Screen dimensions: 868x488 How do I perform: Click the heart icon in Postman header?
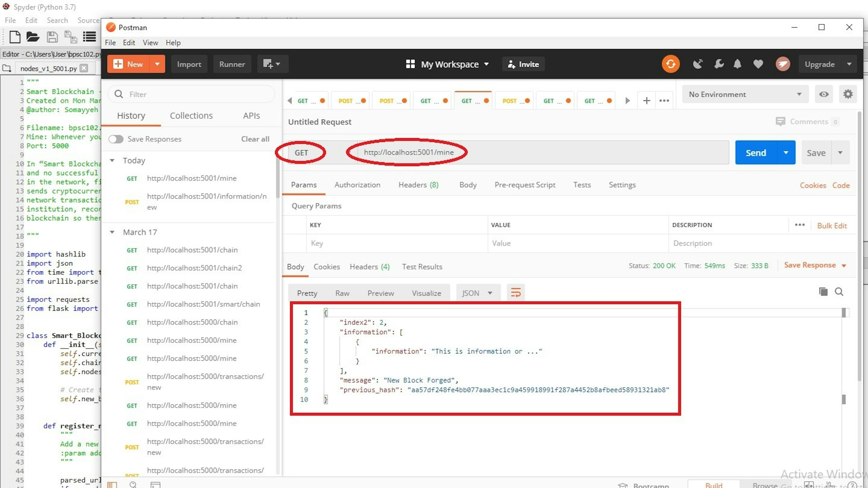pos(758,64)
